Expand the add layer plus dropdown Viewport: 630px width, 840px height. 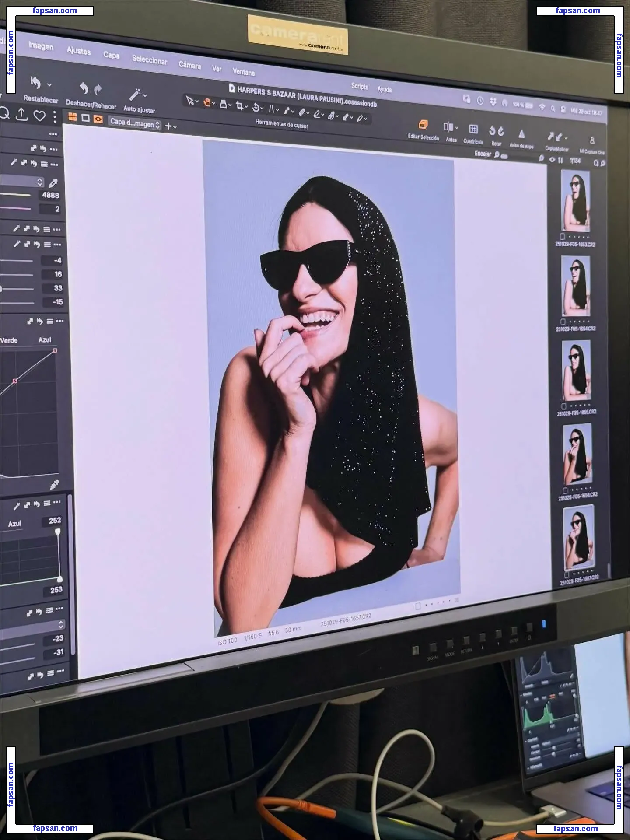171,126
